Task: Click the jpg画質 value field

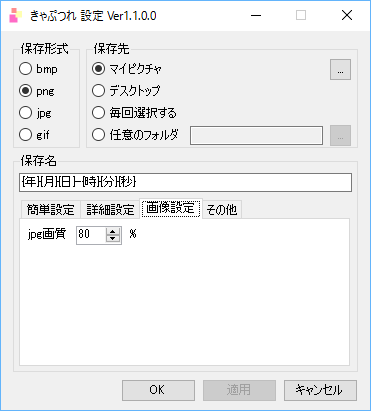Action: [x=91, y=235]
